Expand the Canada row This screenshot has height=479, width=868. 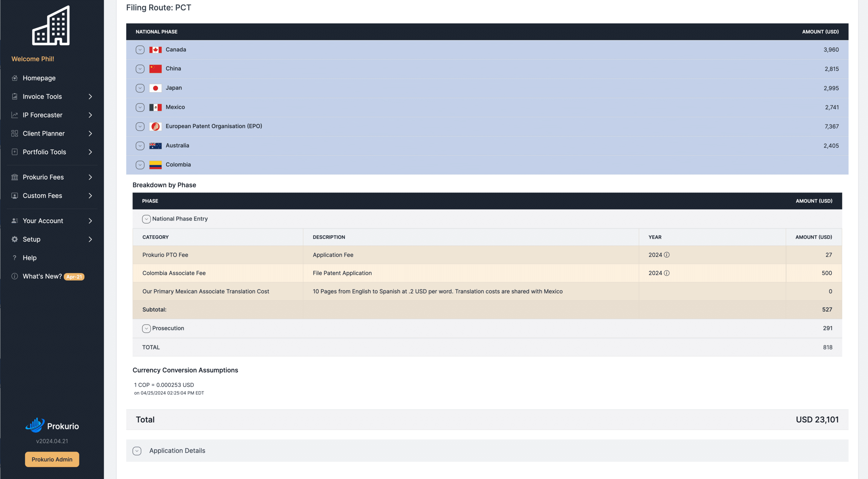click(x=140, y=50)
